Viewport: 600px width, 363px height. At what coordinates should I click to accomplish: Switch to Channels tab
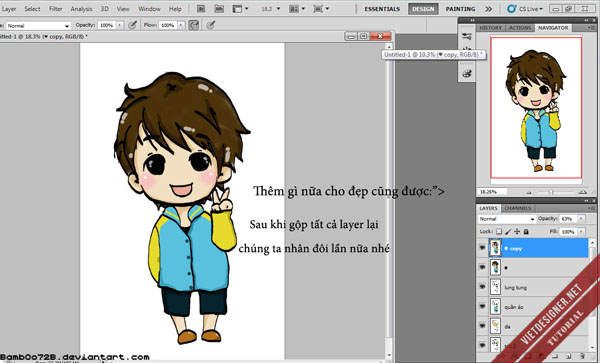point(517,208)
